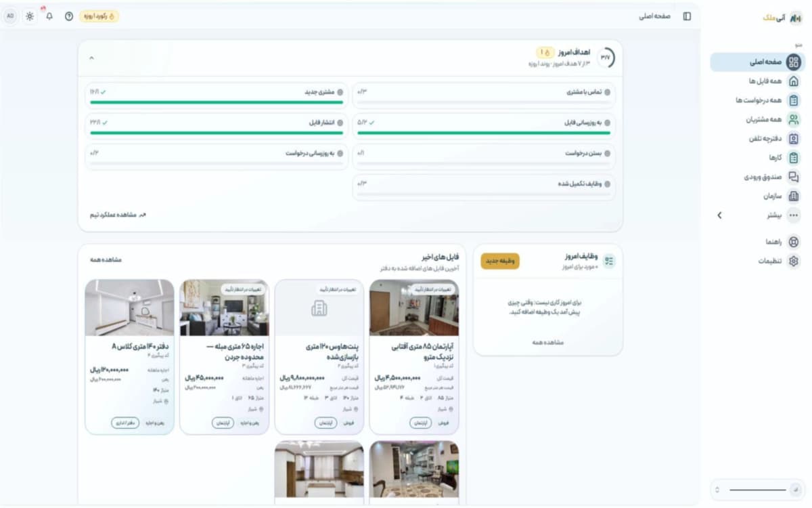The image size is (812, 508).
Task: Click فروش label on the ۸۵ متری card
Action: 444,423
